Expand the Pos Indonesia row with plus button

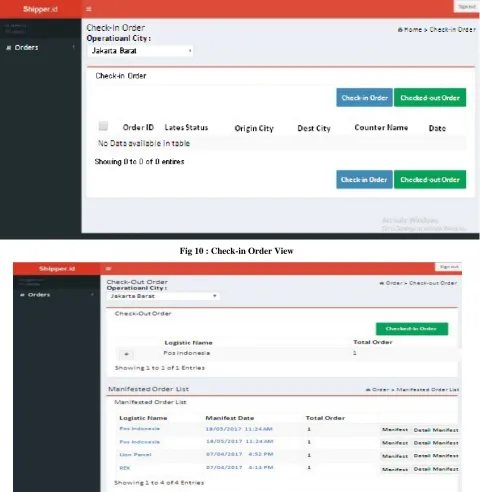(126, 354)
